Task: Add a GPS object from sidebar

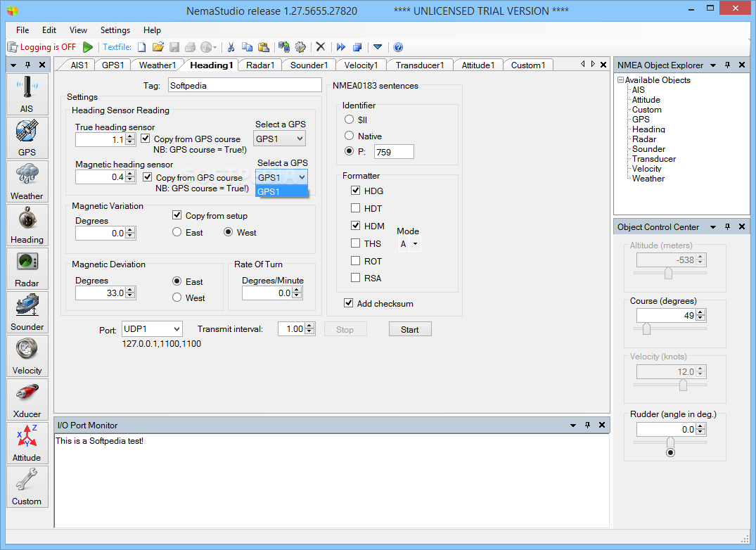Action: point(27,137)
